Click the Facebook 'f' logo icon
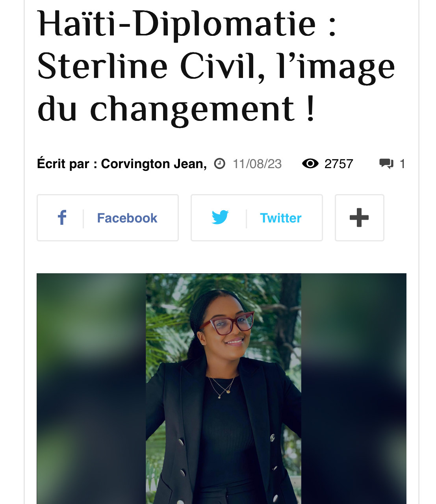436x504 pixels. [62, 218]
